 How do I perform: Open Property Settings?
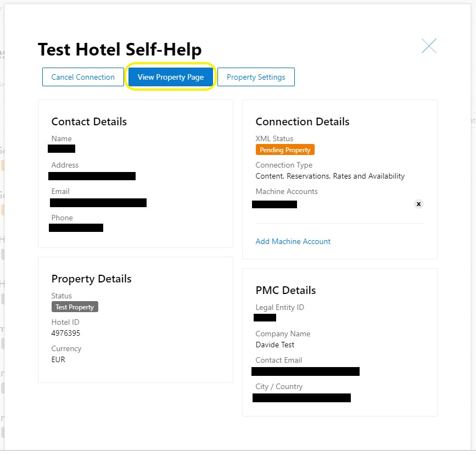(x=256, y=77)
